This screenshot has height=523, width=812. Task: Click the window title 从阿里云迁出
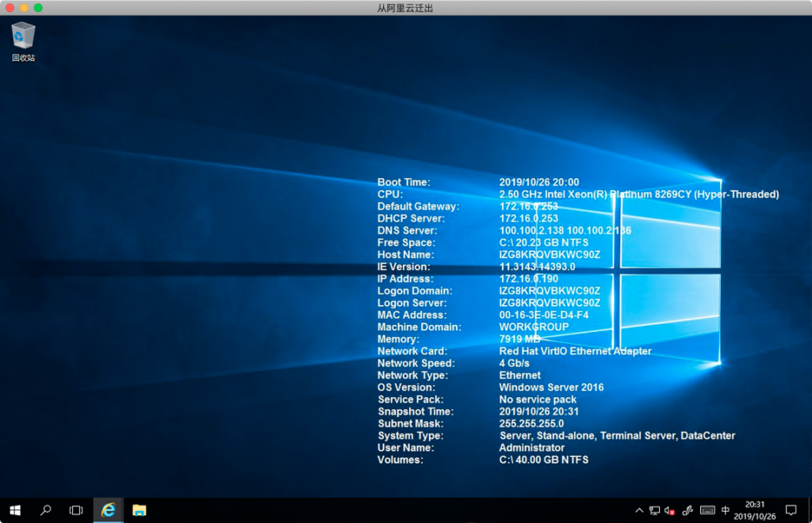[405, 8]
